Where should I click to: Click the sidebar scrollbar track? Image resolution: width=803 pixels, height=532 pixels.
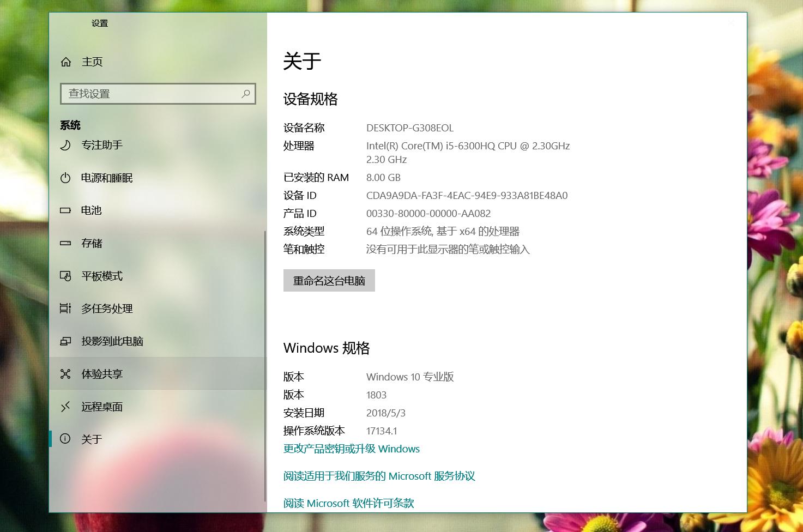point(265,327)
